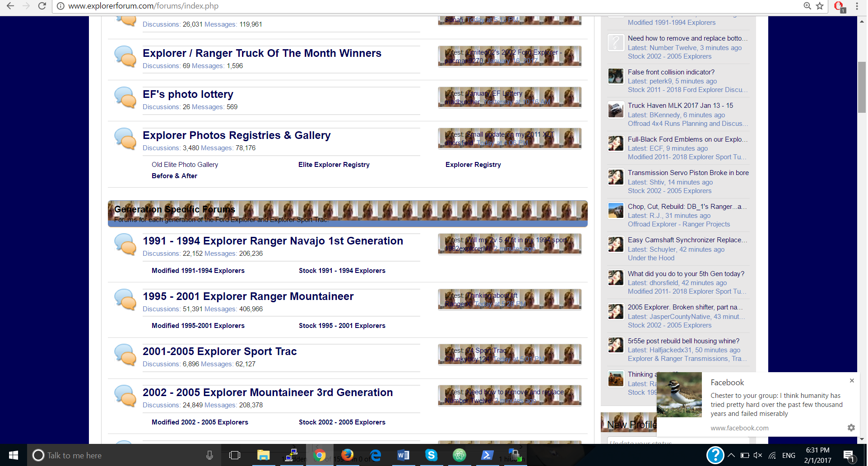The width and height of the screenshot is (868, 466).
Task: Click forum icon beside EF's photo lottery
Action: pos(125,97)
